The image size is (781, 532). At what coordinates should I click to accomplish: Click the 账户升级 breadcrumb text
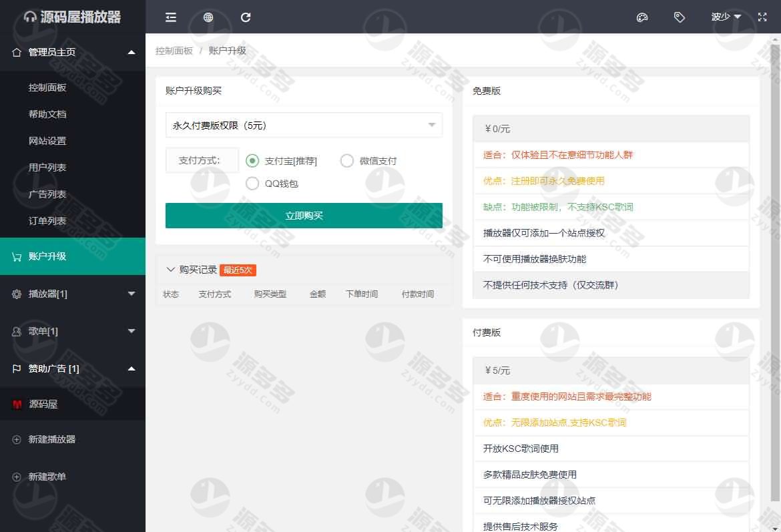click(x=227, y=51)
